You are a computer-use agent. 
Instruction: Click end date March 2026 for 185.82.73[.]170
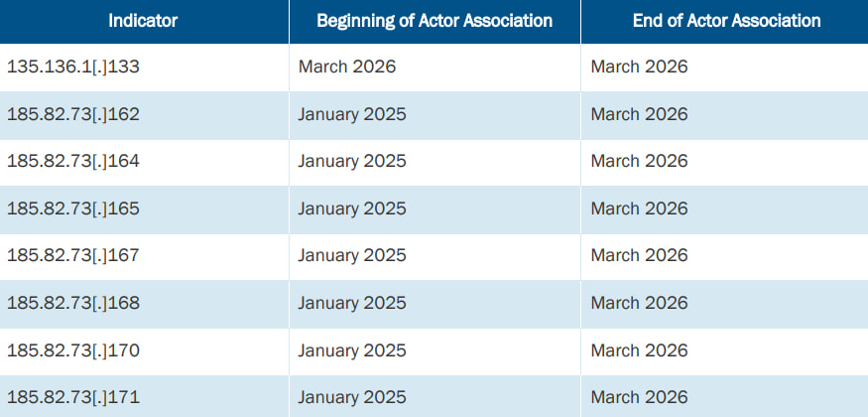click(639, 349)
